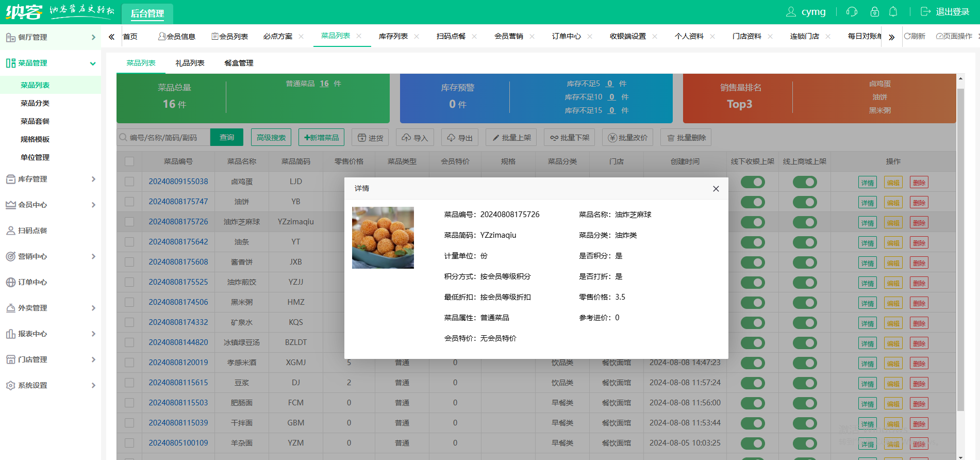The width and height of the screenshot is (980, 460).
Task: Expand the 门店管理 menu
Action: point(93,359)
